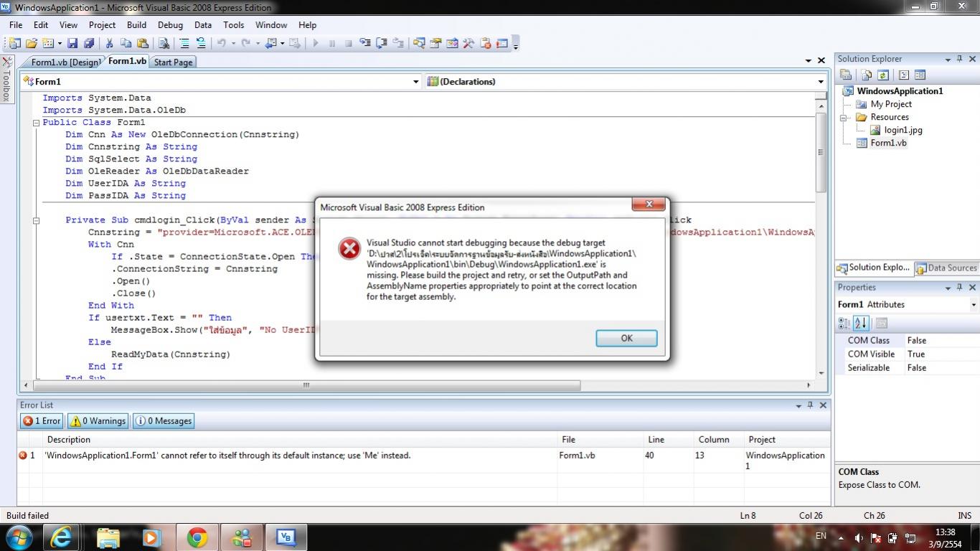Click the Solution Explorer toolbar icon
Screen dimensions: 980x551
point(419,43)
